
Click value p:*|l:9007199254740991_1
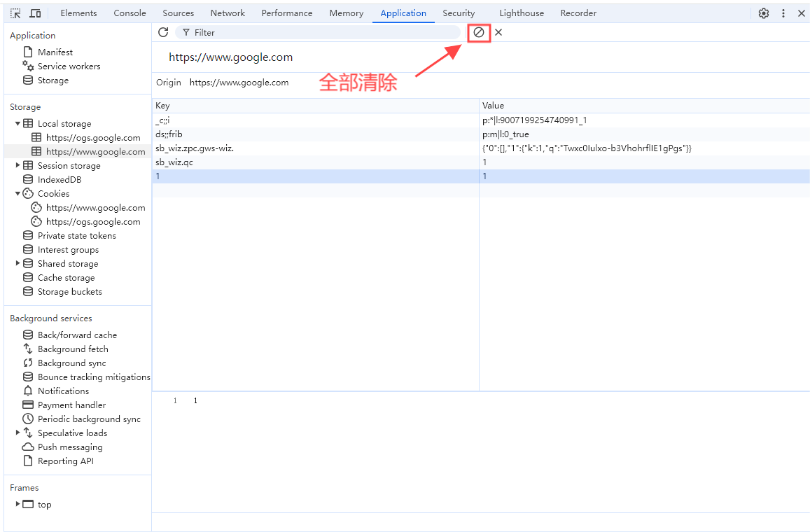click(534, 120)
